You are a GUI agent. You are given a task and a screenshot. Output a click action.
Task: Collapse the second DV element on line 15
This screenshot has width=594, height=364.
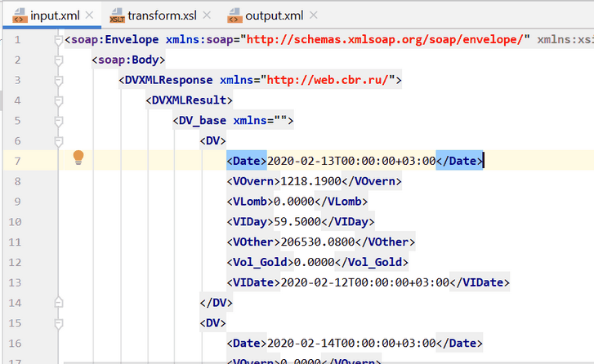pyautogui.click(x=57, y=322)
